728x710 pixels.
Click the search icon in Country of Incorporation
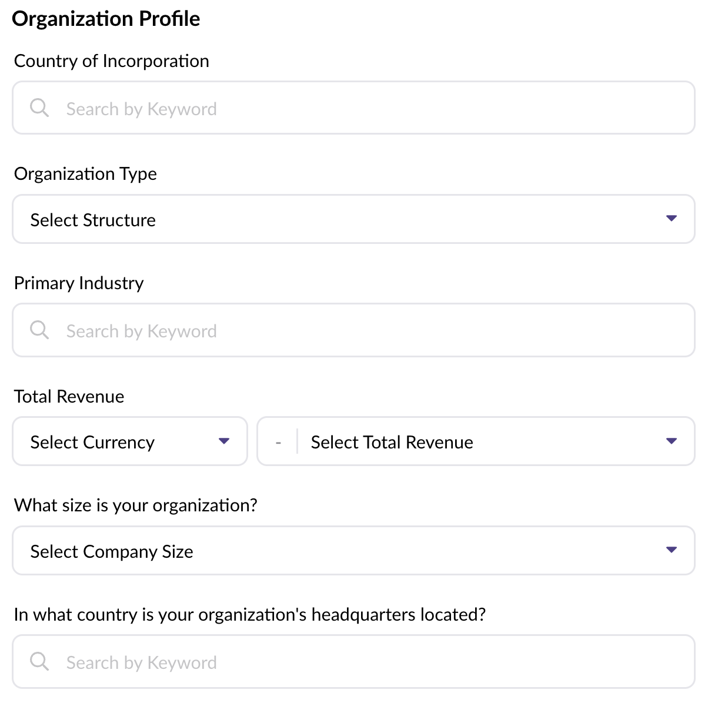click(39, 108)
